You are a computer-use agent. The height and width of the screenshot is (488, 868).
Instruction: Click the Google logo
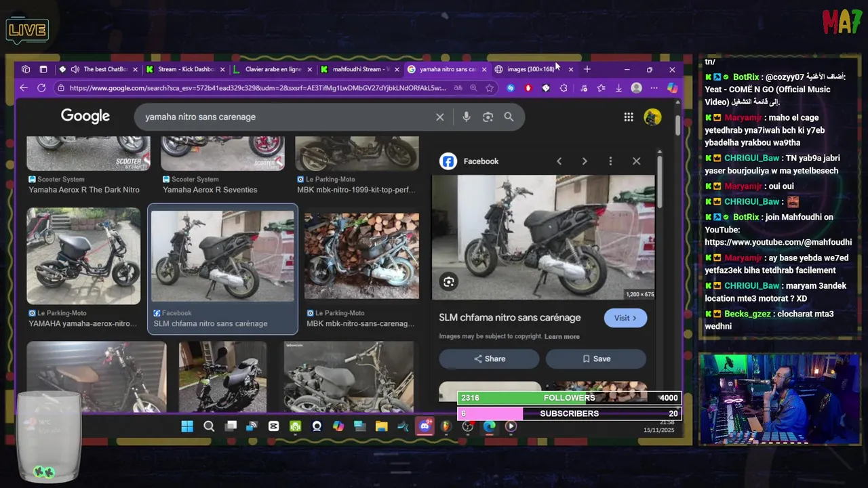pyautogui.click(x=85, y=116)
